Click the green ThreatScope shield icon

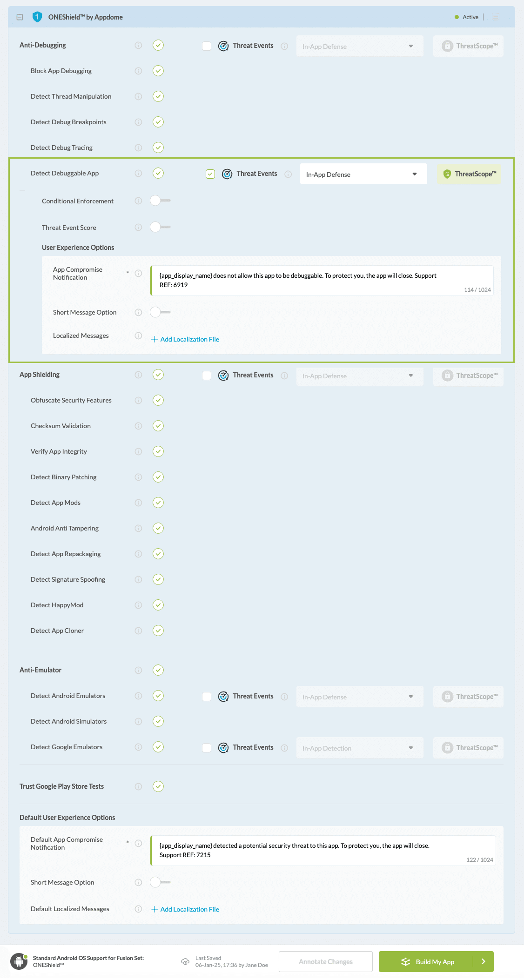447,174
